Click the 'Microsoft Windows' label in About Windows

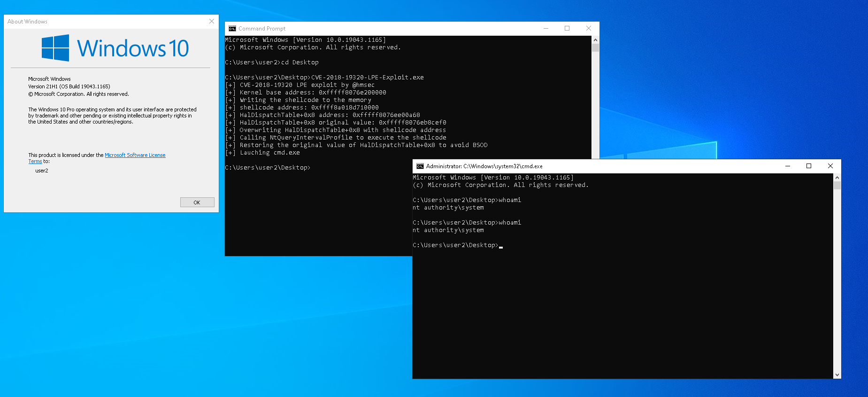[49, 79]
